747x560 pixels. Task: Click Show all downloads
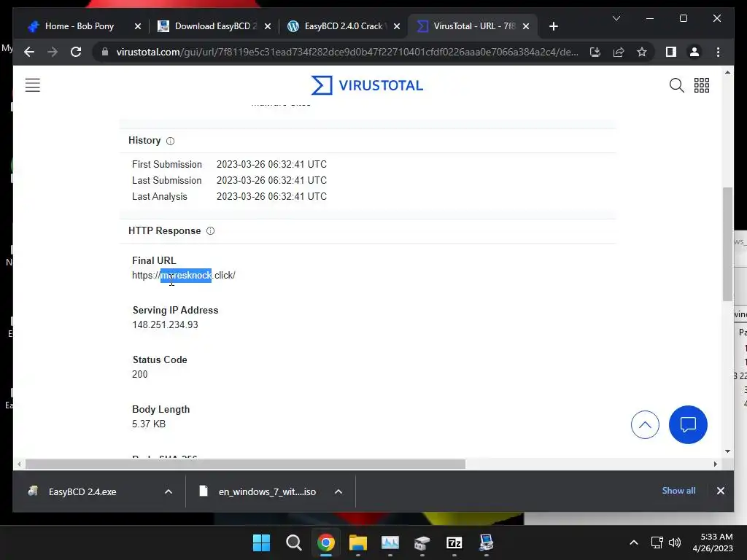pos(678,491)
